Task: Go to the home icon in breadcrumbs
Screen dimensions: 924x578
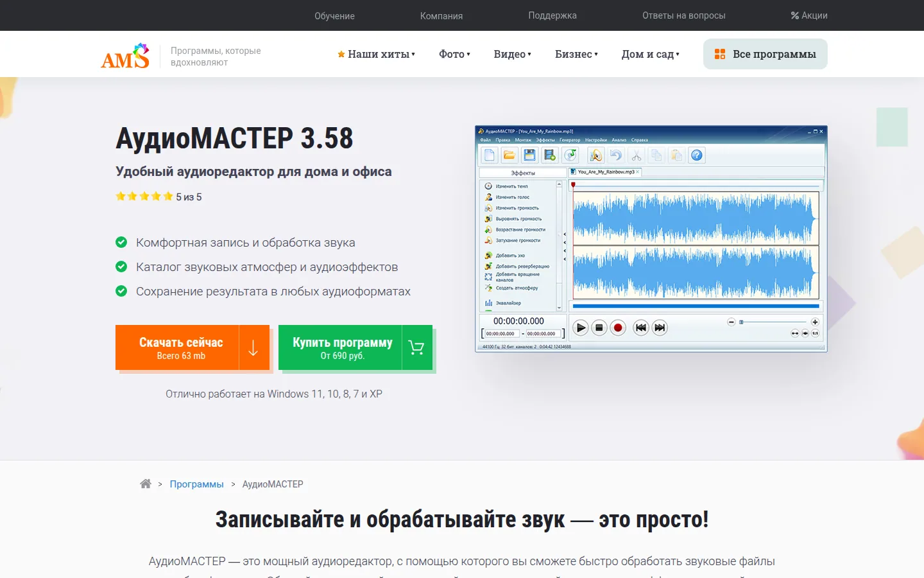Action: click(x=146, y=484)
